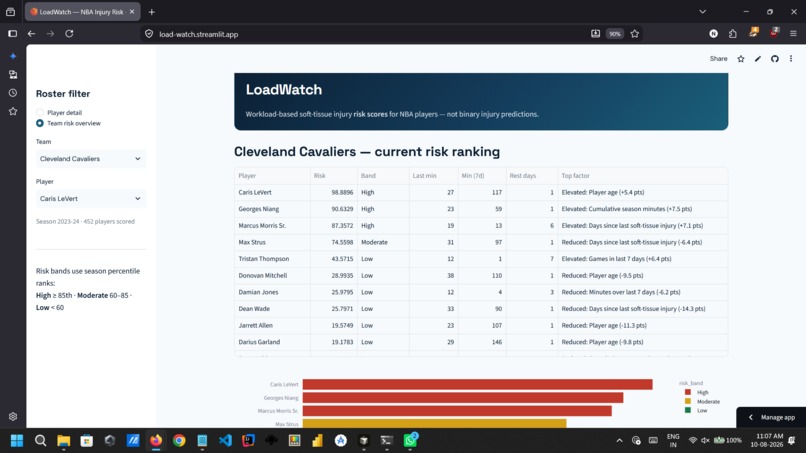This screenshot has height=453, width=806.
Task: Open Bookmarks star icon in the sidebar
Action: [x=13, y=112]
